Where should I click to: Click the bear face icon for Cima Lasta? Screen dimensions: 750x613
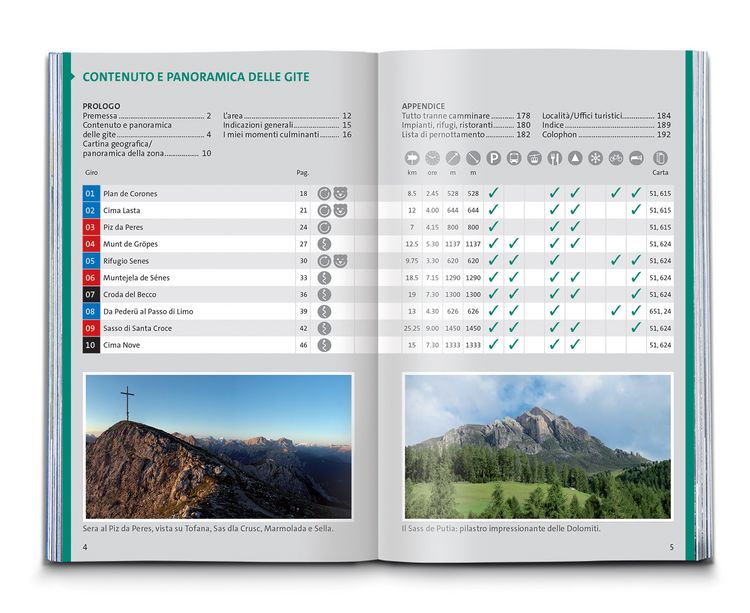coord(341,210)
